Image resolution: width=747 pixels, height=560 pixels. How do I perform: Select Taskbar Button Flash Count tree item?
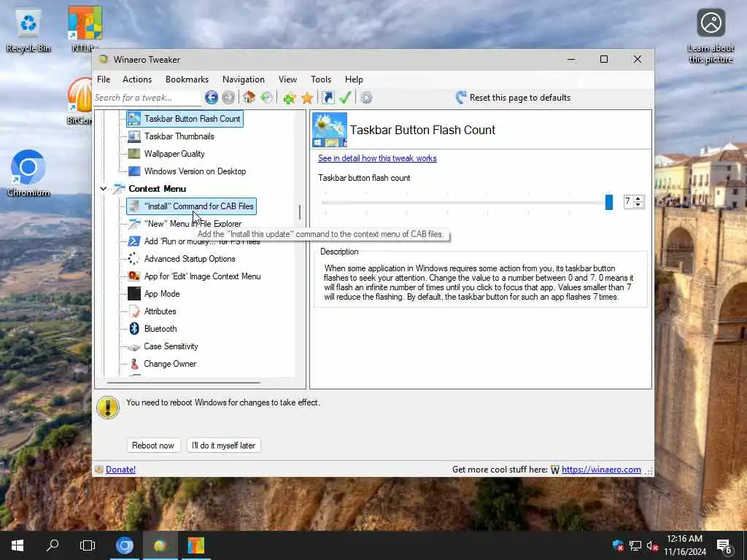pyautogui.click(x=185, y=119)
